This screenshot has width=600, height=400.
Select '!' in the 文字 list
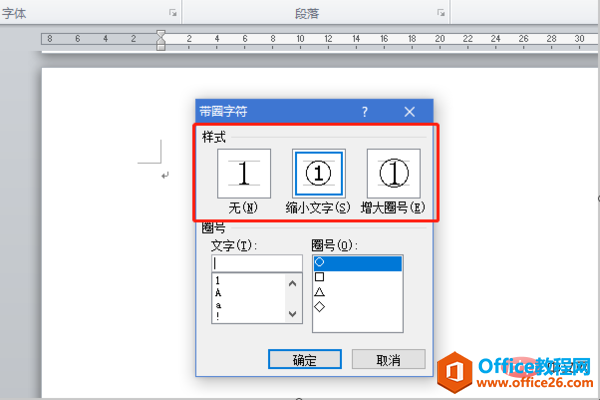(218, 315)
